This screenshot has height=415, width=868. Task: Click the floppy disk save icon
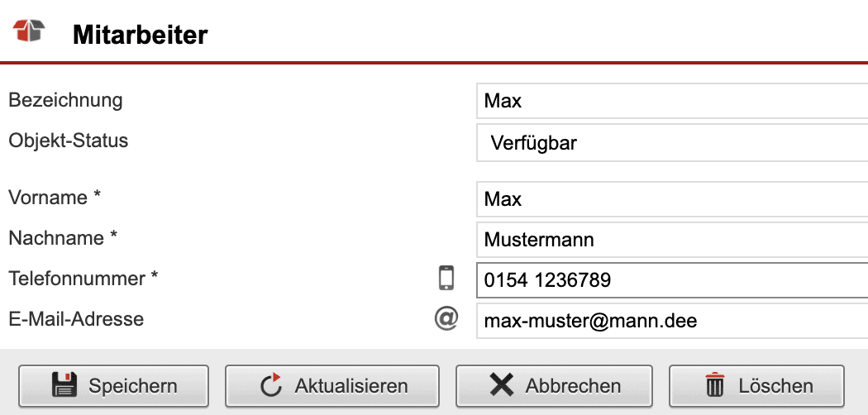[64, 385]
